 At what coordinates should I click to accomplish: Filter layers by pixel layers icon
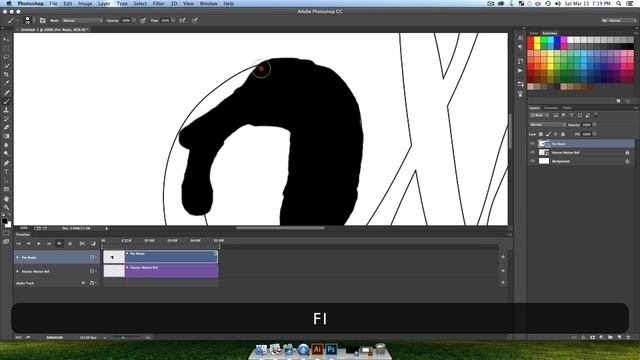556,116
